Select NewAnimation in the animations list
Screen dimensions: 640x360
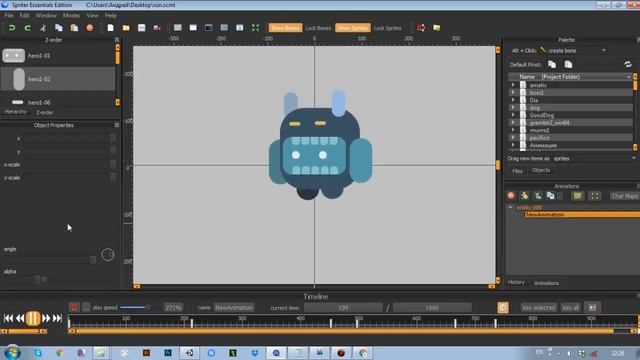[582, 214]
